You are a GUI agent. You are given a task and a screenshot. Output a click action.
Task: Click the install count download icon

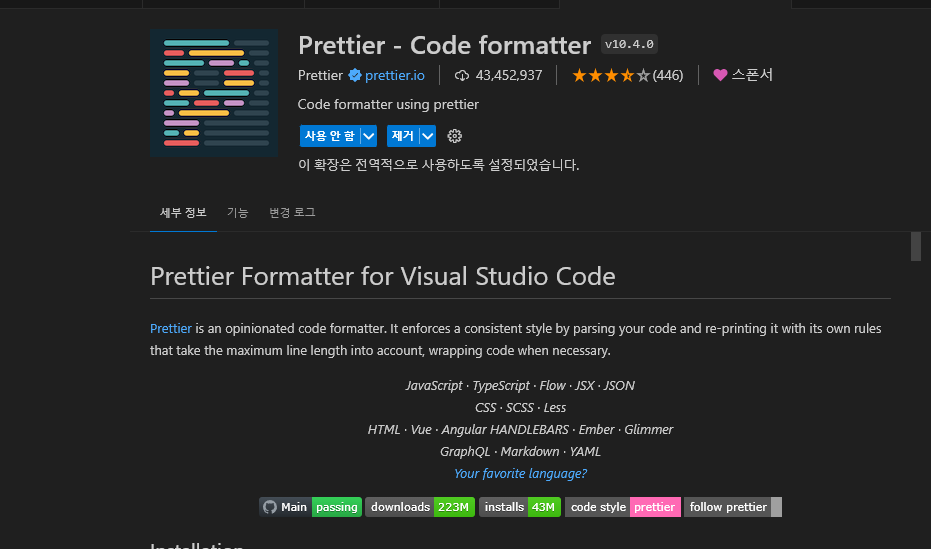(x=461, y=75)
